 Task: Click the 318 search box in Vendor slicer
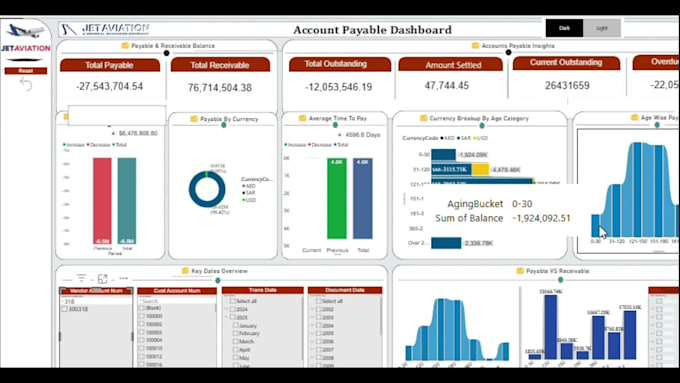pyautogui.click(x=96, y=301)
